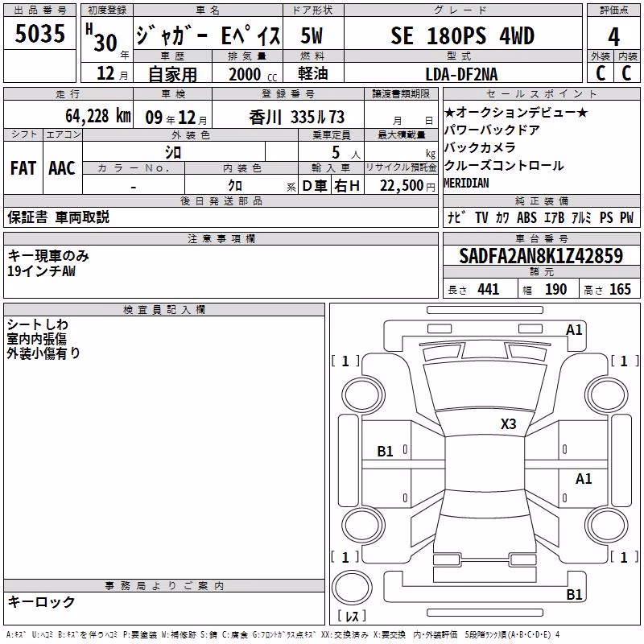Click sales point パワーバックドア
Image resolution: width=644 pixels, height=644 pixels.
[x=492, y=130]
